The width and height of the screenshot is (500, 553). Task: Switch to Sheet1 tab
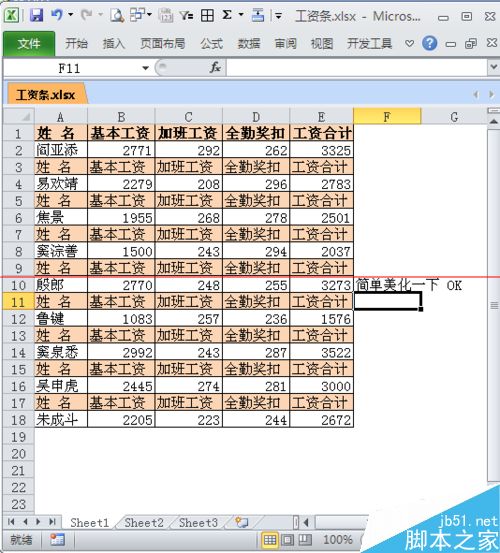point(90,522)
